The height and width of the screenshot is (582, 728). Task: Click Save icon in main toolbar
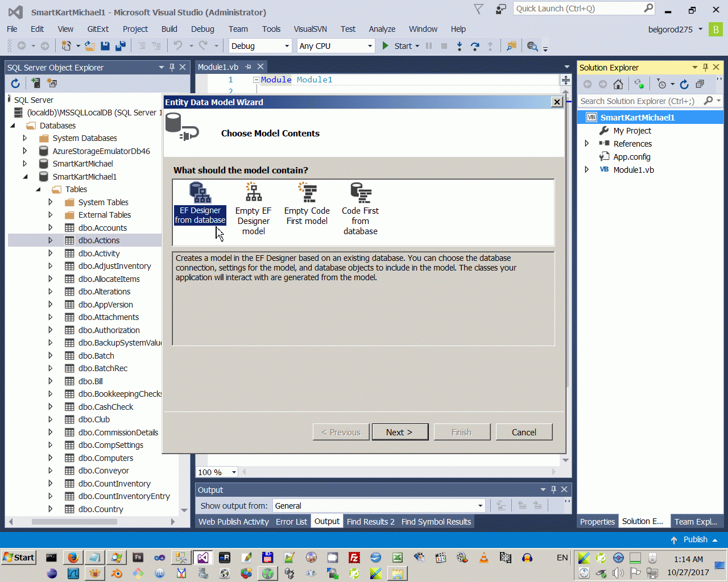(105, 46)
